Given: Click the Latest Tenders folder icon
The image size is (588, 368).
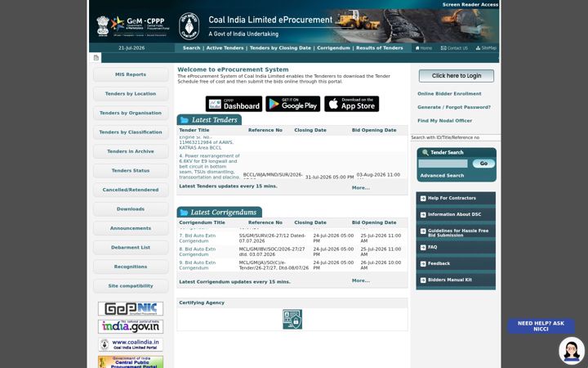Looking at the screenshot, I should coord(184,120).
